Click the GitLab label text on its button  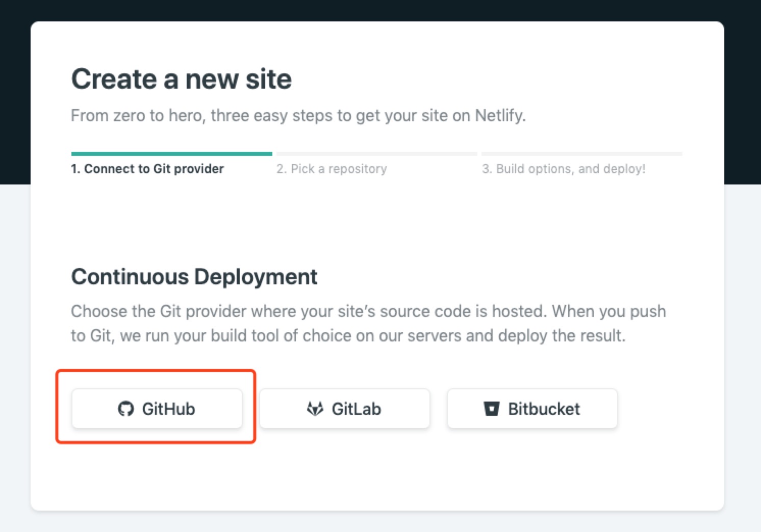[x=357, y=408]
